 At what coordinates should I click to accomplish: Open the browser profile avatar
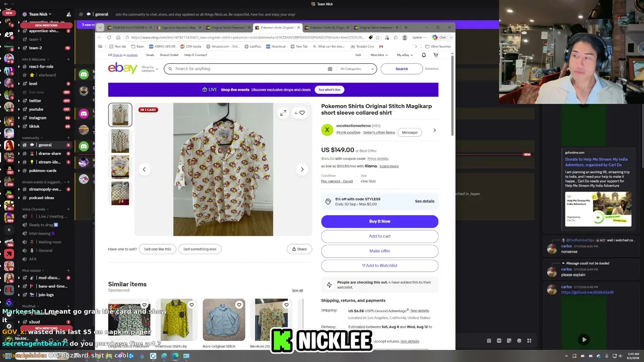(405, 37)
